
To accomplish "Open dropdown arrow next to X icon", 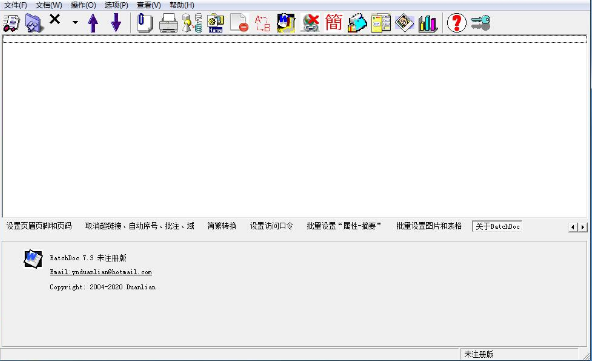I will pyautogui.click(x=75, y=23).
